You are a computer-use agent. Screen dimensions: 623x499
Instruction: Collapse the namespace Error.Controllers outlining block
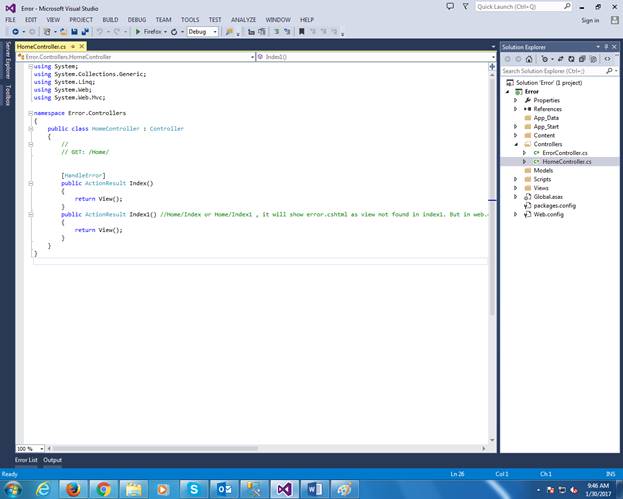(31, 113)
